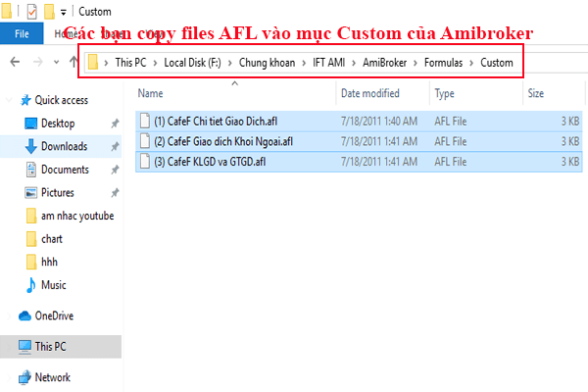Click the Pictures image icon
The height and width of the screenshot is (392, 588).
point(30,193)
